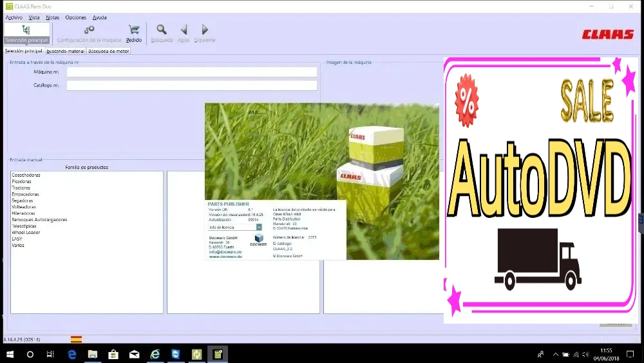Open the Opciones menu
Viewport: 644px width, 363px height.
(75, 17)
